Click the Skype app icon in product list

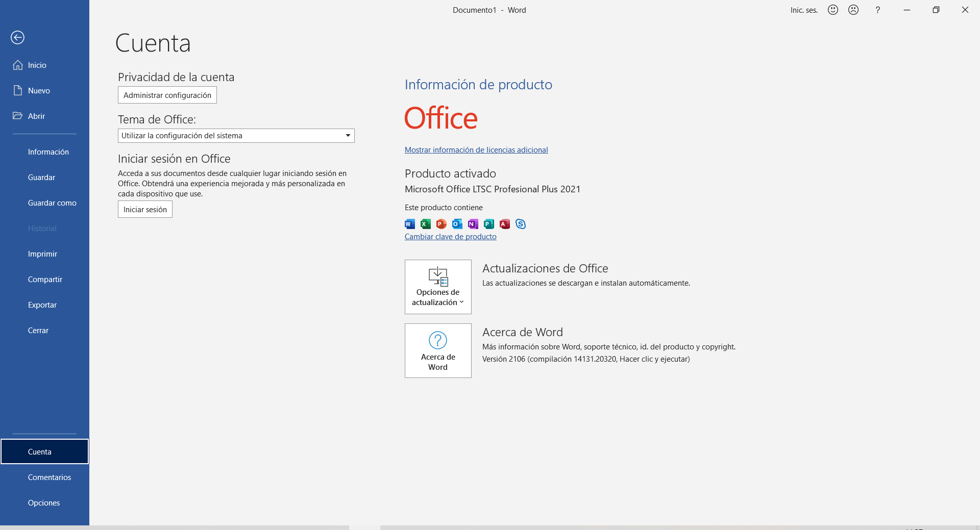(x=521, y=223)
